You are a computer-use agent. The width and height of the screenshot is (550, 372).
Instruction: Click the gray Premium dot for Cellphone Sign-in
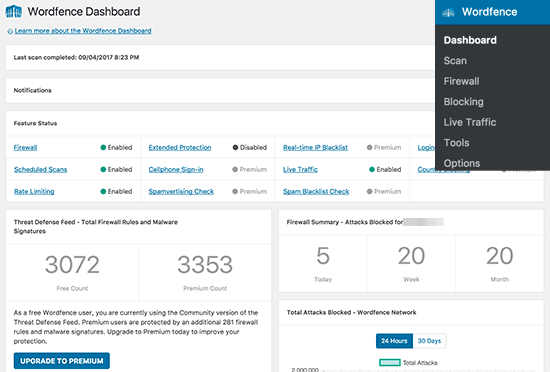coord(235,170)
